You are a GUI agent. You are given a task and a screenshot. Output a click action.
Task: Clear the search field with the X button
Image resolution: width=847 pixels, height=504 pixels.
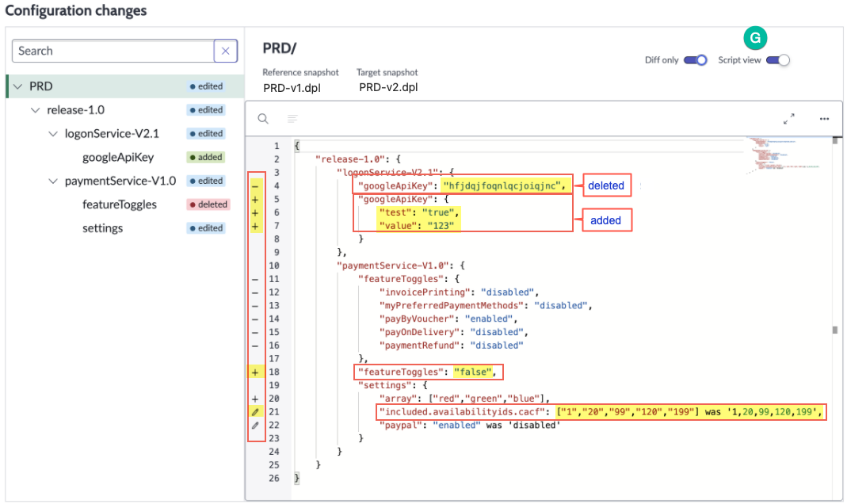pos(225,51)
